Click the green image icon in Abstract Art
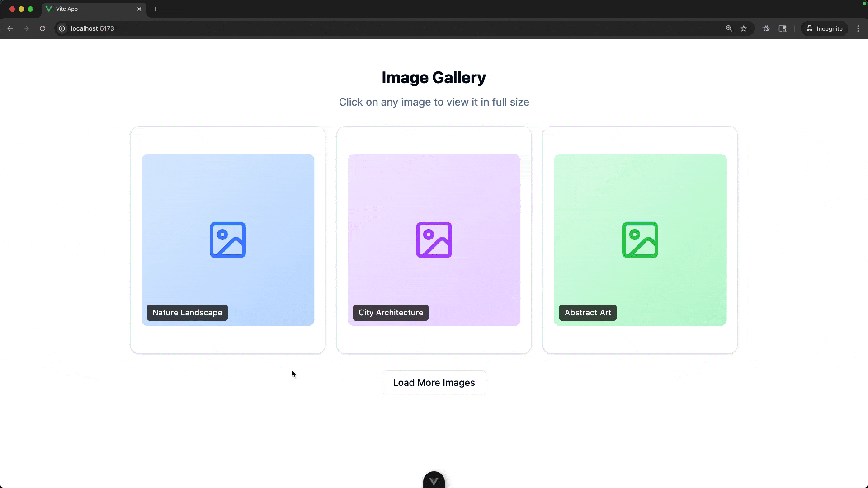 (x=640, y=240)
